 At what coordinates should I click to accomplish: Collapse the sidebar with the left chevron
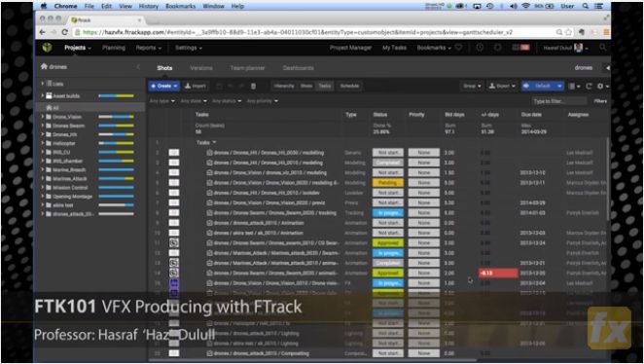tap(138, 67)
